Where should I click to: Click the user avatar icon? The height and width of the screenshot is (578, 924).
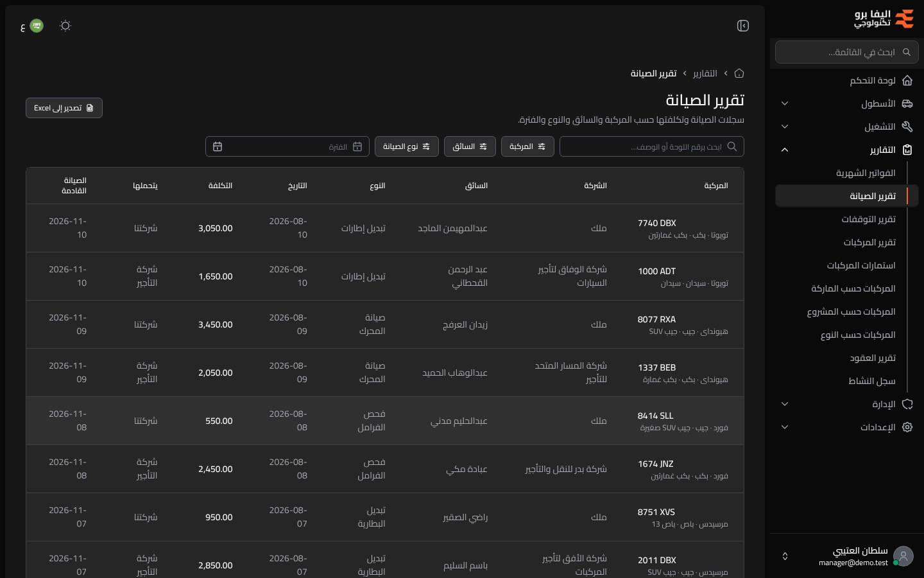click(903, 556)
